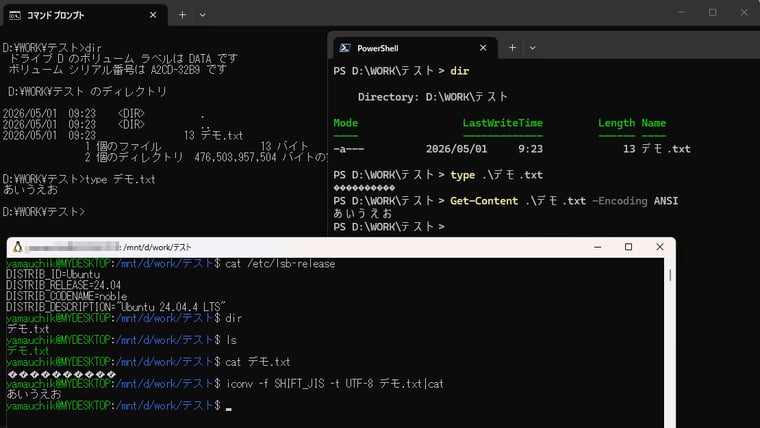Expand the Command Prompt profile dropdown

[x=203, y=15]
